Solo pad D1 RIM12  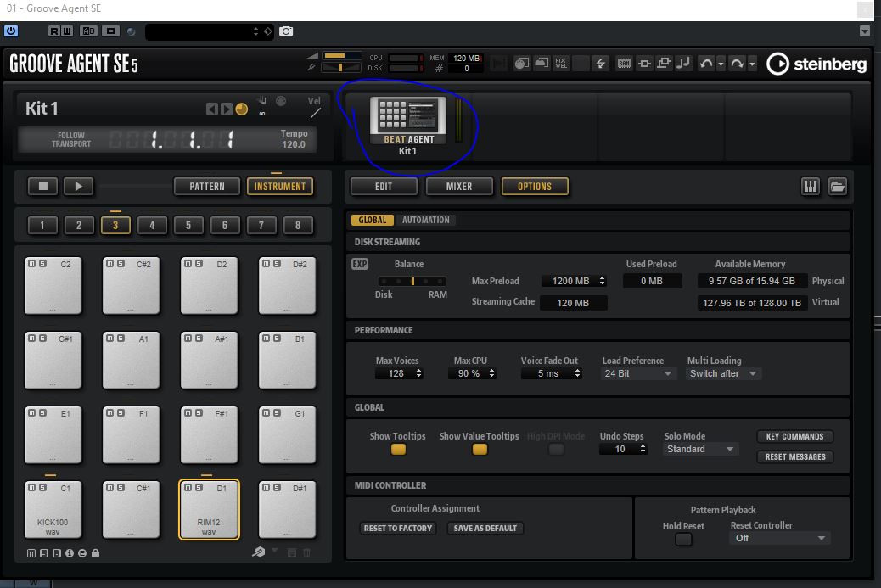click(x=199, y=488)
